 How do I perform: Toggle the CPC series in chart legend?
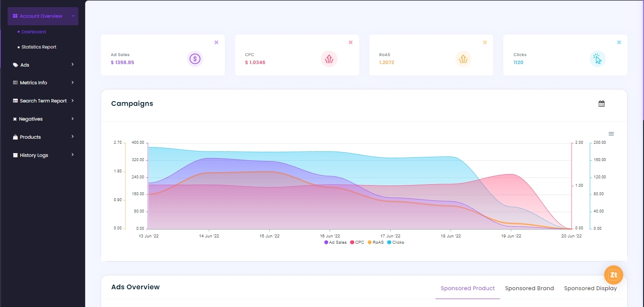(x=357, y=242)
